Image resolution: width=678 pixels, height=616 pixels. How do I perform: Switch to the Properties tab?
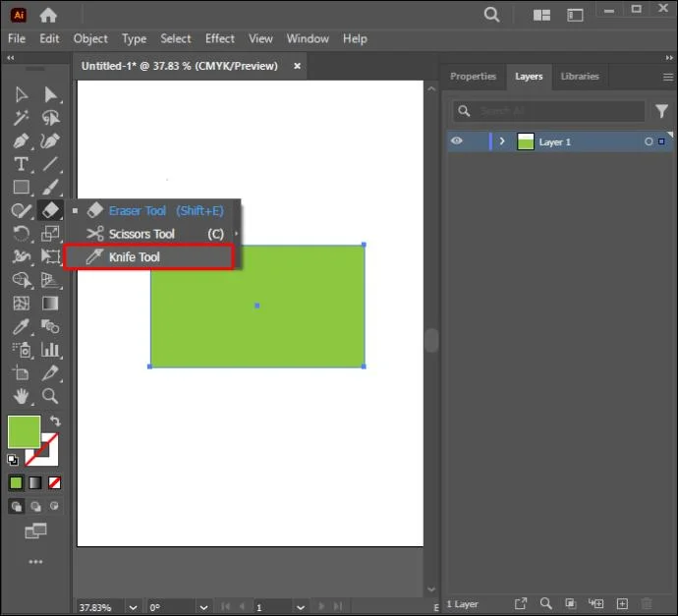point(473,77)
